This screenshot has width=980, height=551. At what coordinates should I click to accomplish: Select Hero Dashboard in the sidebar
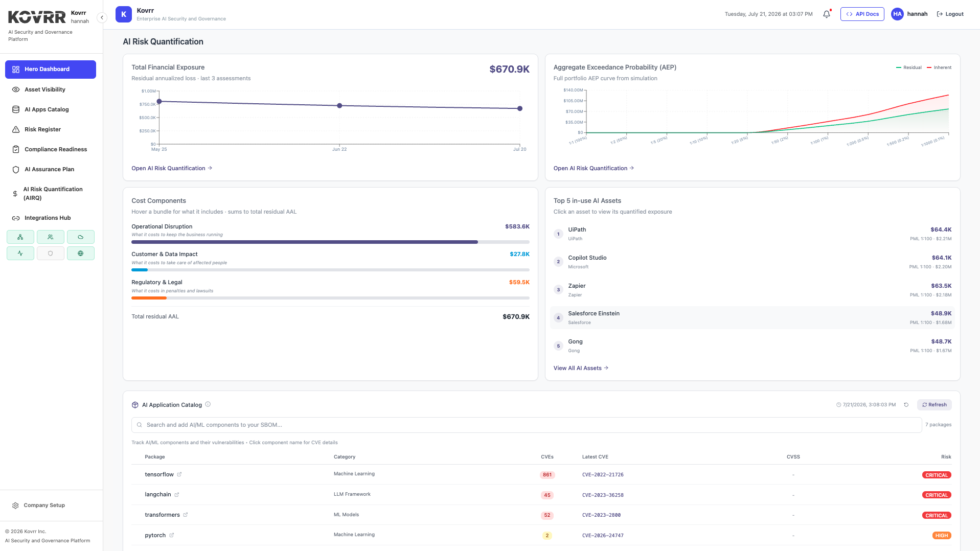(51, 70)
